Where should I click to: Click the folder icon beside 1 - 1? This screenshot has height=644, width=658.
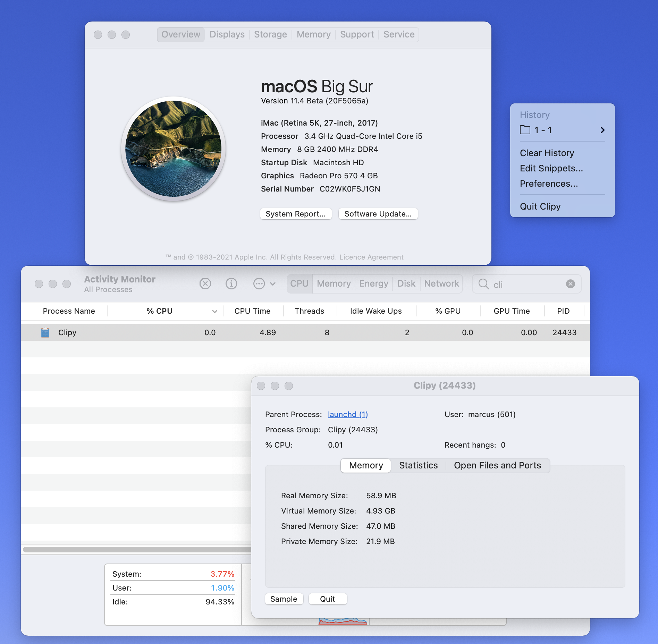click(525, 130)
